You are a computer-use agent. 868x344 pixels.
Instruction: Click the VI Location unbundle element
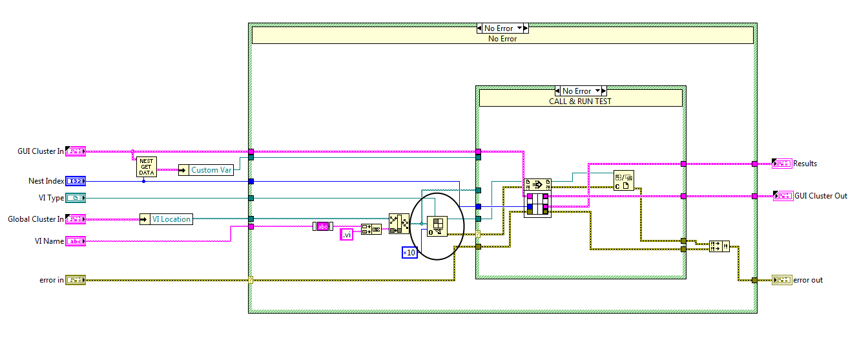(170, 219)
